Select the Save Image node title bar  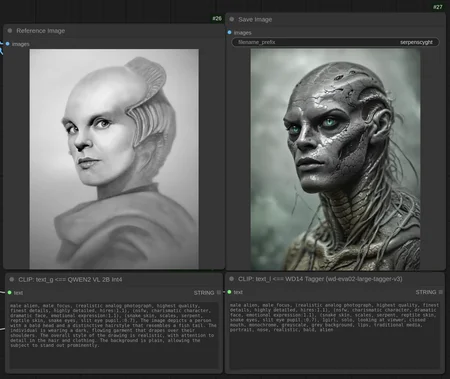coord(335,19)
